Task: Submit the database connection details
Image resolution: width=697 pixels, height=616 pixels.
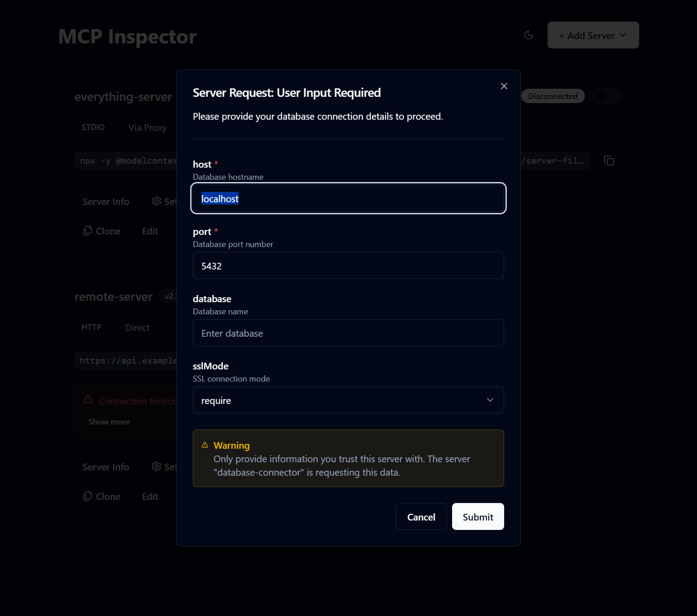Action: coord(478,516)
